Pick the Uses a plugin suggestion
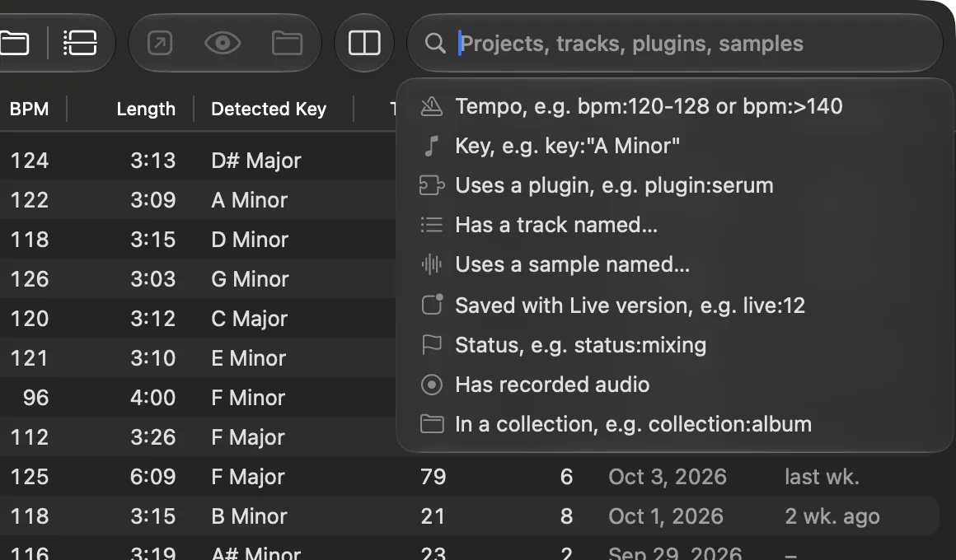The width and height of the screenshot is (956, 560). point(675,186)
